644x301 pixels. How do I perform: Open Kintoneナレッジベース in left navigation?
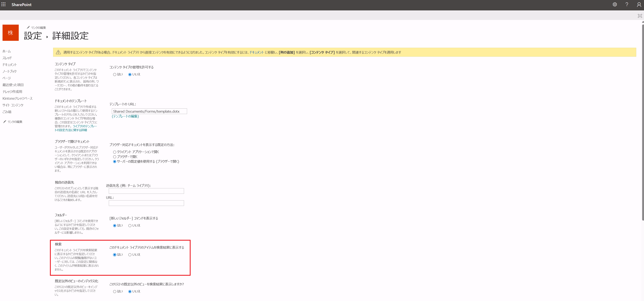(18, 98)
